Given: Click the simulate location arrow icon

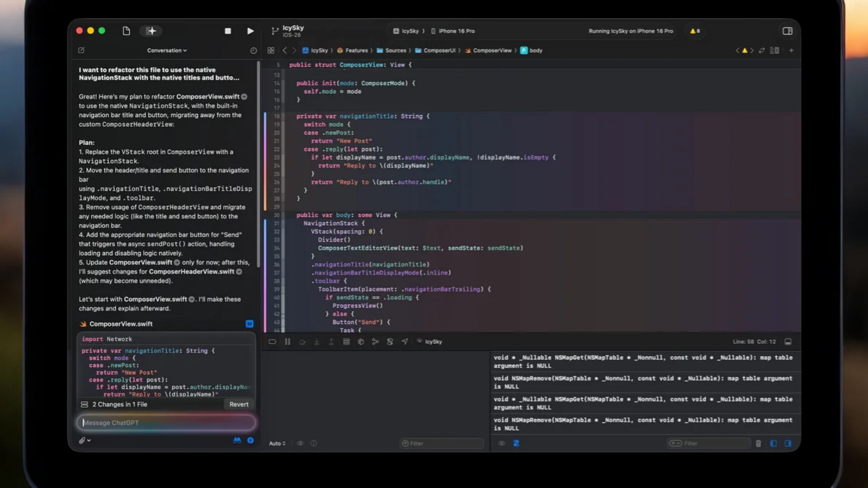Looking at the screenshot, I should [x=405, y=342].
